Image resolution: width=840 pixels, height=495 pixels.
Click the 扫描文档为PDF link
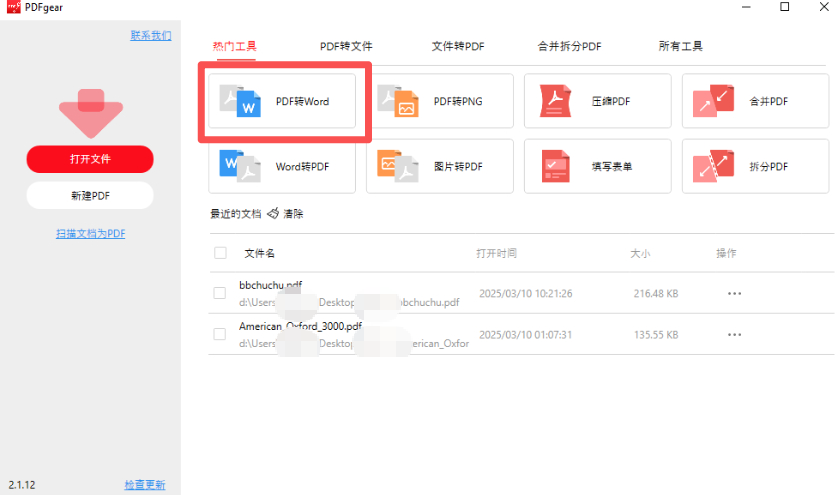[x=91, y=234]
